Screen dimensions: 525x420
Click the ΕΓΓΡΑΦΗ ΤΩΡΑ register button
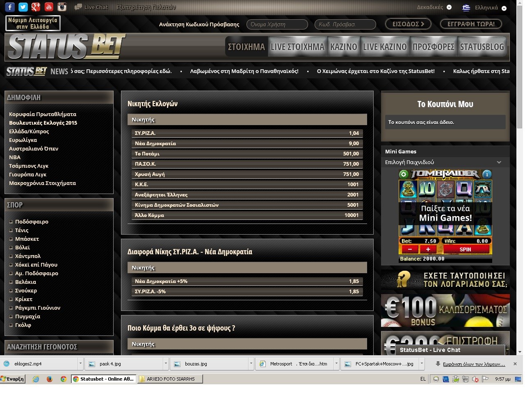(471, 24)
